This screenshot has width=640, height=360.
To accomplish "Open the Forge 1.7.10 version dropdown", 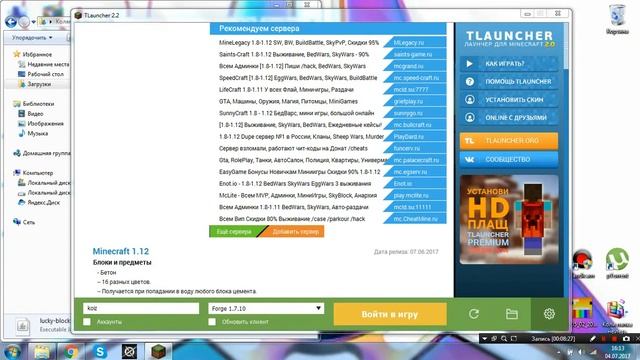I will [266, 308].
